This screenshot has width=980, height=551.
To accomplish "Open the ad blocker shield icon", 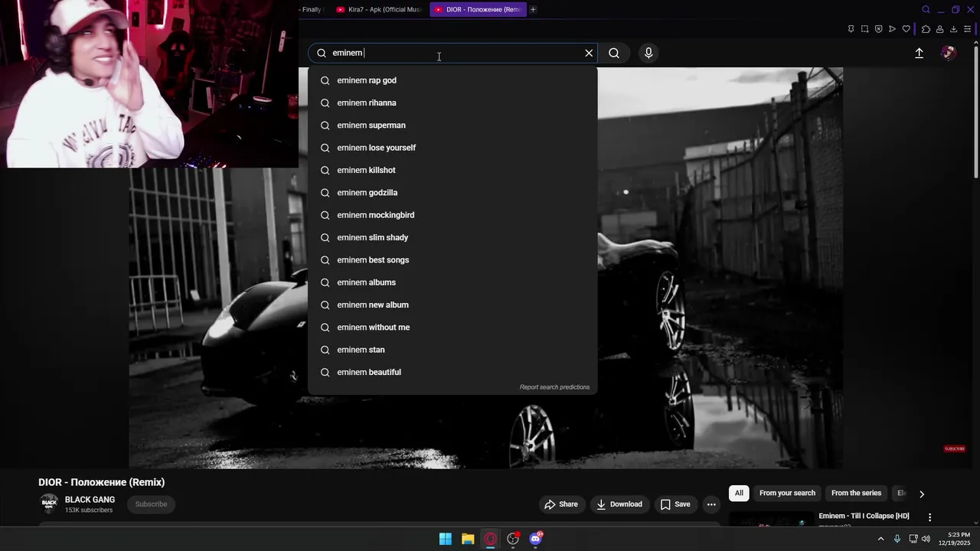I will tap(878, 29).
